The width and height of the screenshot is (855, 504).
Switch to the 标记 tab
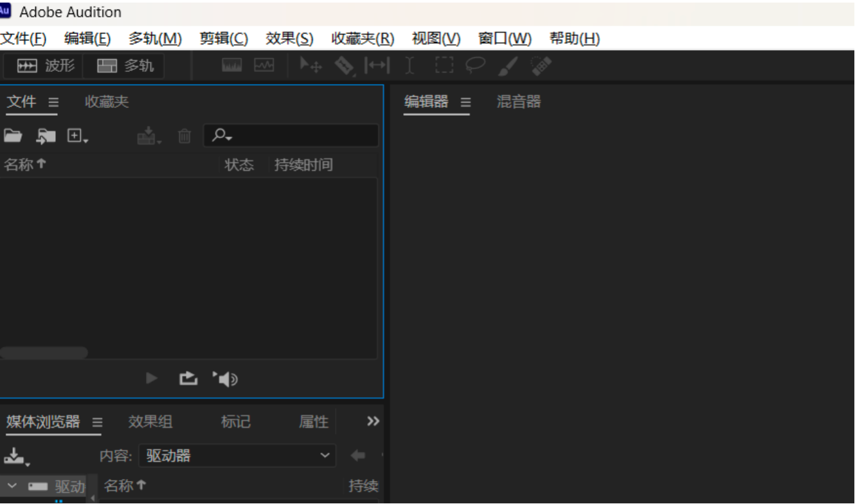tap(236, 422)
